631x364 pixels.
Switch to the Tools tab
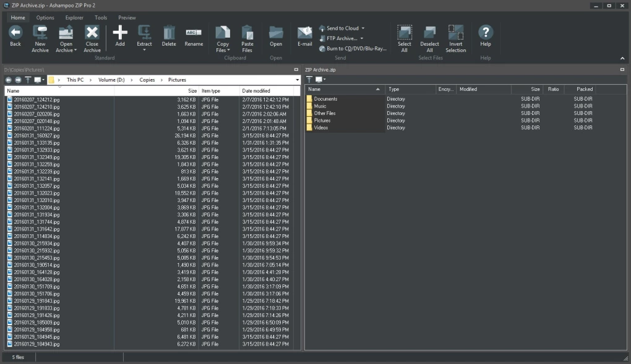coord(100,17)
